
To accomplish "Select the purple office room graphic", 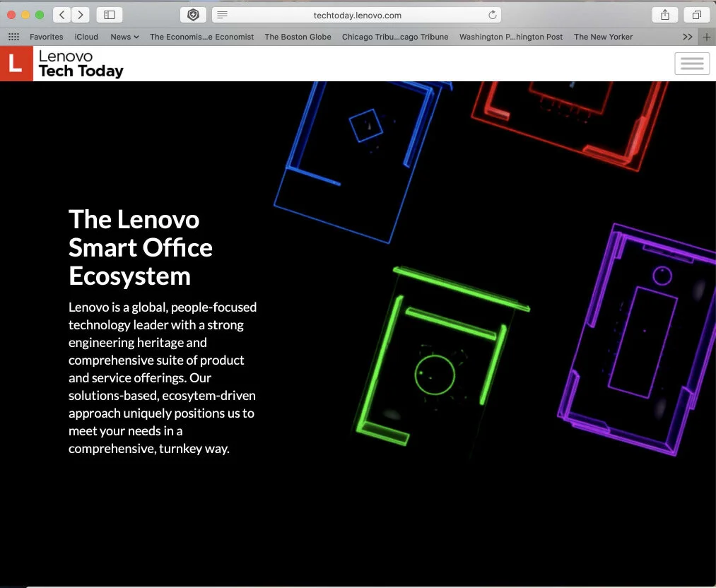I will [x=638, y=340].
